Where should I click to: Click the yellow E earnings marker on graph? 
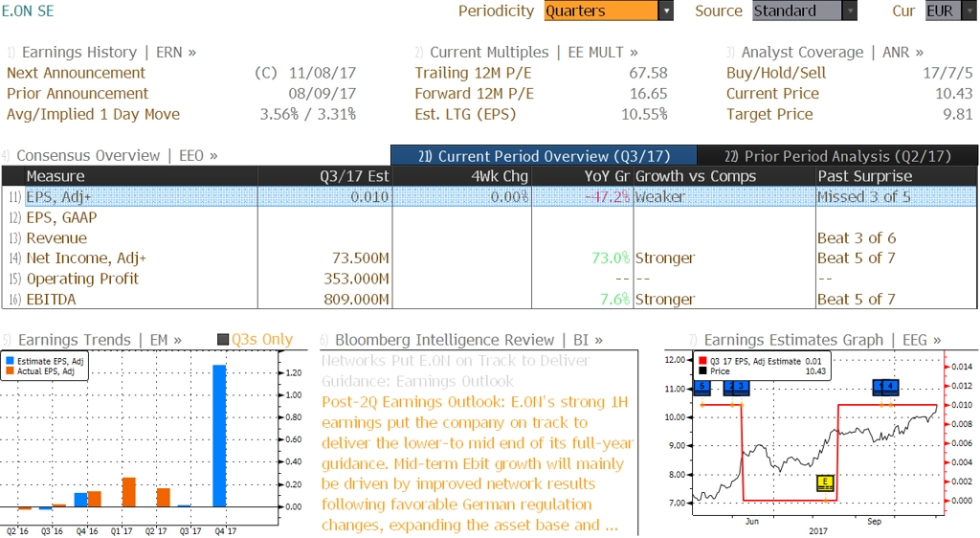[x=826, y=483]
